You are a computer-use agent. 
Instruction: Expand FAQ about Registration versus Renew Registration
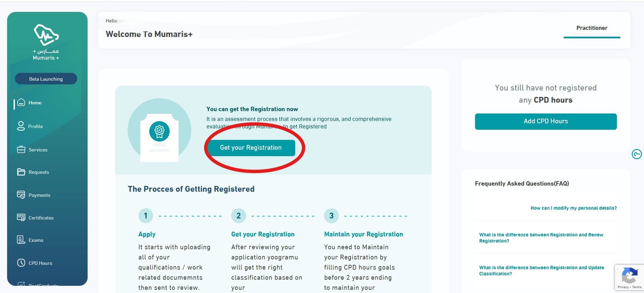point(541,237)
